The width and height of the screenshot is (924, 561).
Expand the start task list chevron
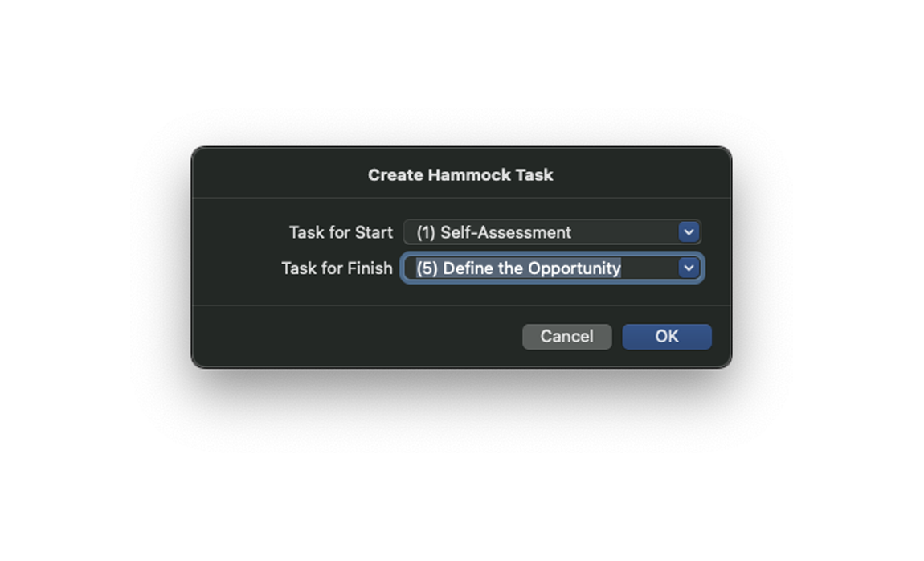coord(689,232)
